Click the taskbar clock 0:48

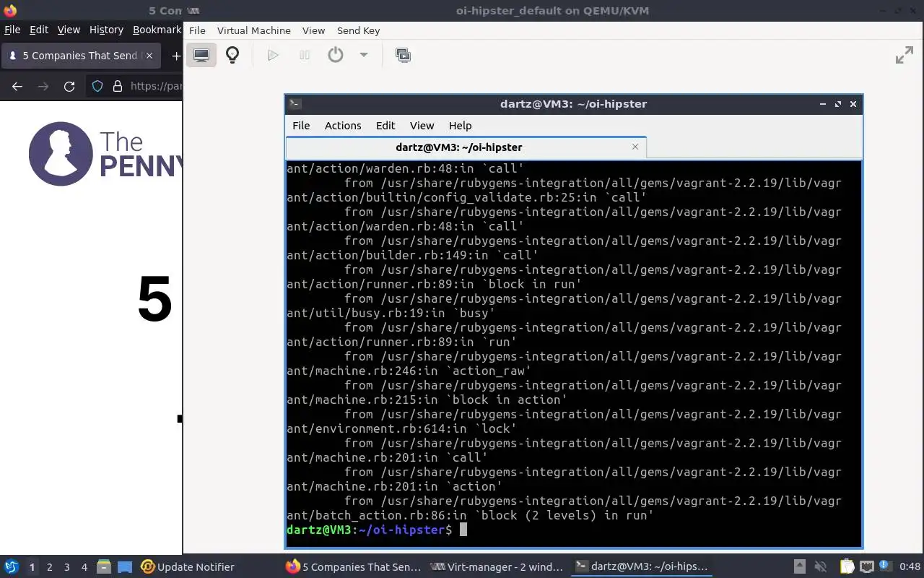point(910,567)
